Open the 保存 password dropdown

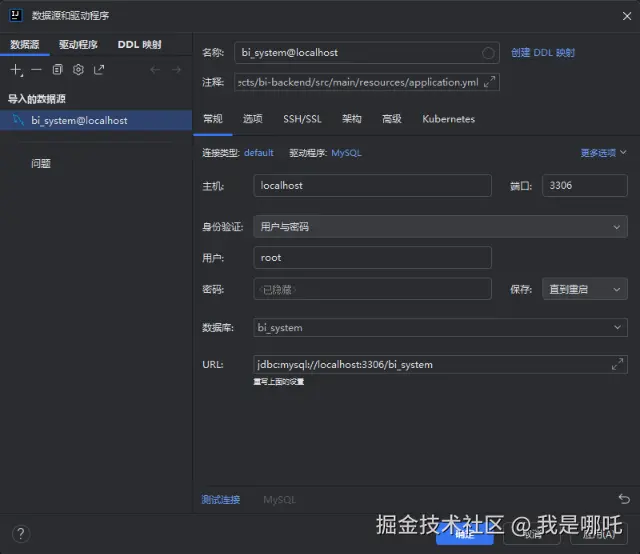coord(584,289)
